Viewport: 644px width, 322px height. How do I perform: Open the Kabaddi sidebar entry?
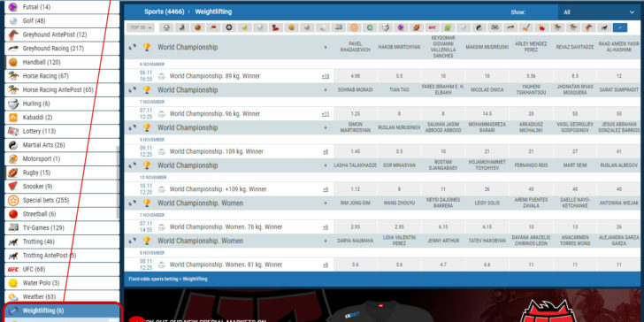coord(62,118)
